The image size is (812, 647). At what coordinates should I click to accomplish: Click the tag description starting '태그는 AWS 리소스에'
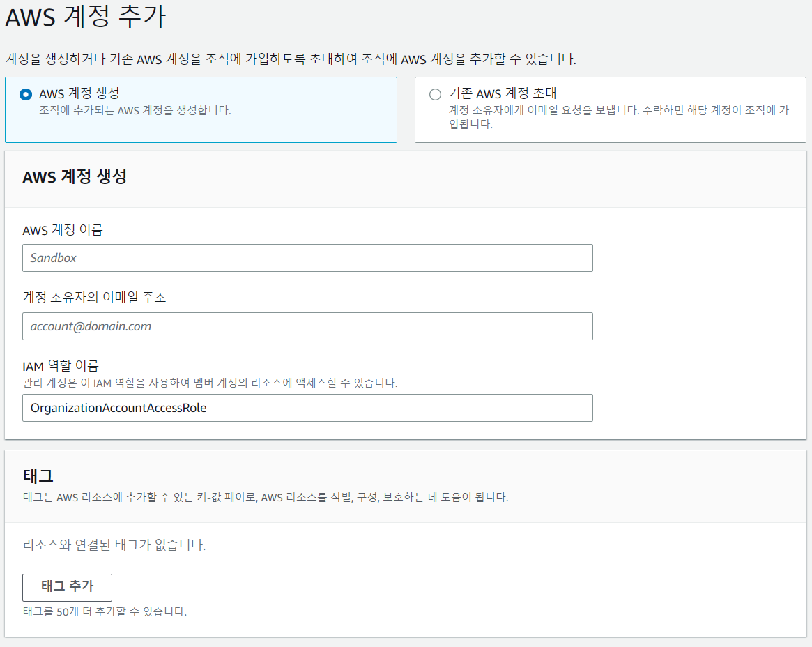(266, 497)
